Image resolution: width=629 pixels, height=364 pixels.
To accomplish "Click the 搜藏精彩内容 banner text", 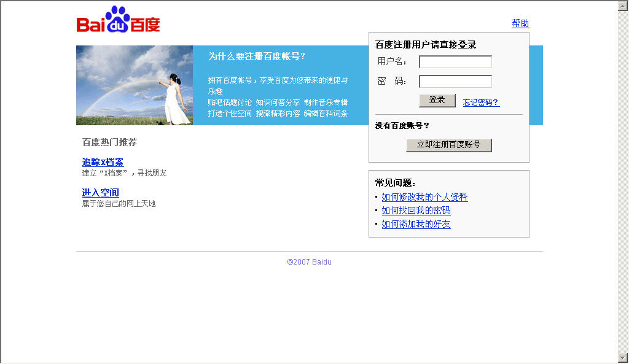I will coord(278,114).
